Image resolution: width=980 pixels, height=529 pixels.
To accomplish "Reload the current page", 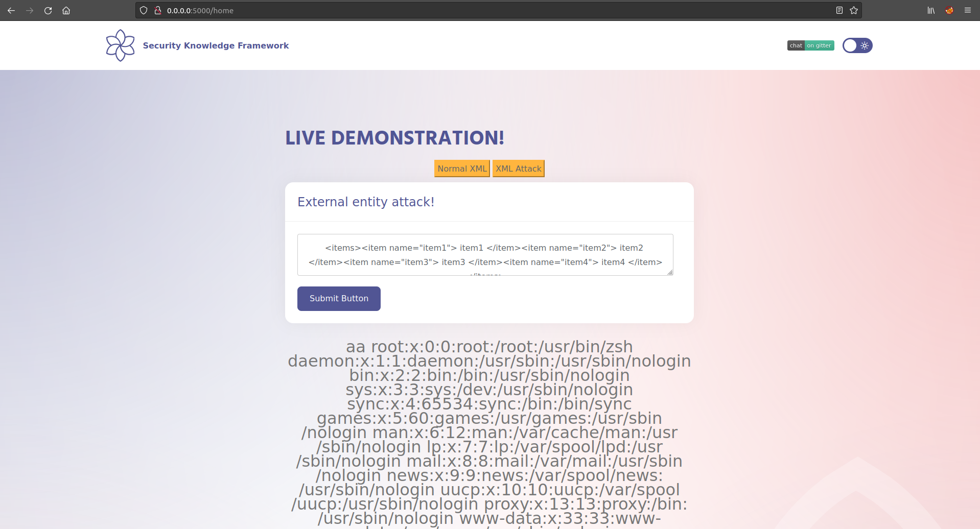I will [48, 10].
